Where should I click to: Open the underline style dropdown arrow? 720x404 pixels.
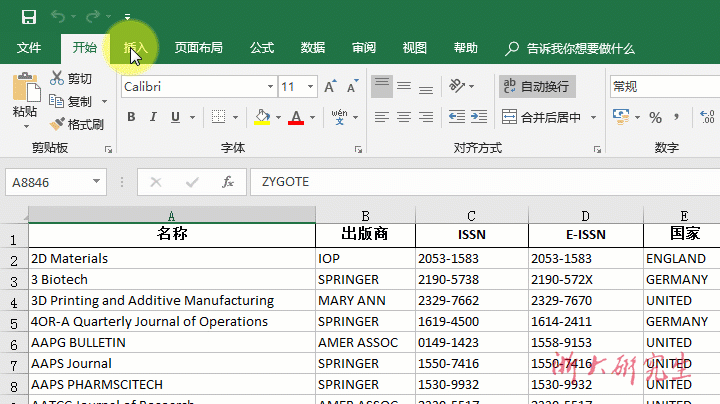[192, 118]
